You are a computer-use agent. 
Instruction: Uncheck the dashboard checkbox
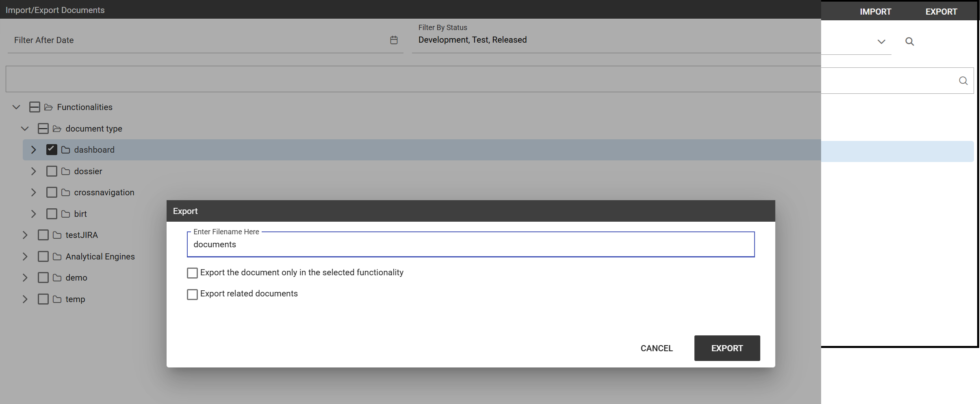pos(52,150)
